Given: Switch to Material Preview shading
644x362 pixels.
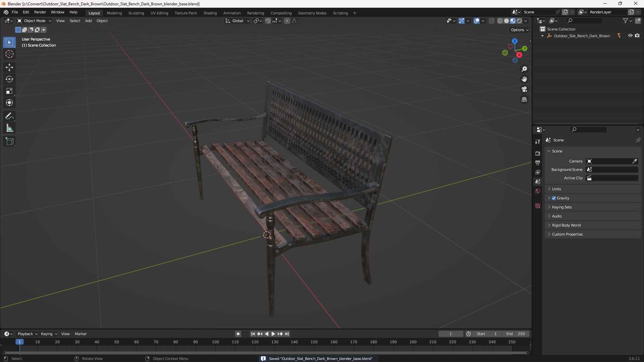Looking at the screenshot, I should point(513,21).
